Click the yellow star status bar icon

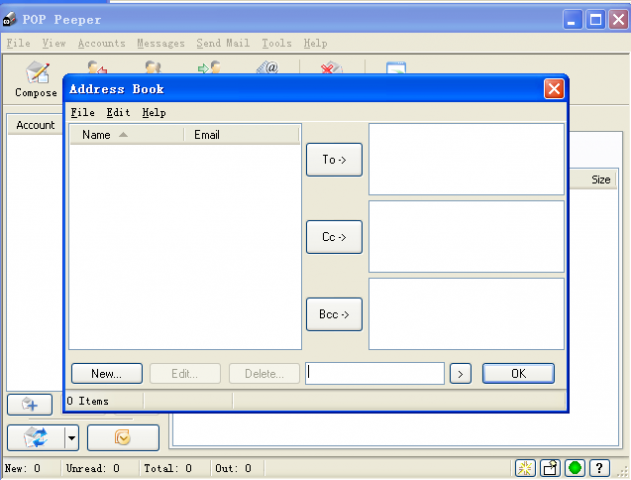(x=525, y=468)
